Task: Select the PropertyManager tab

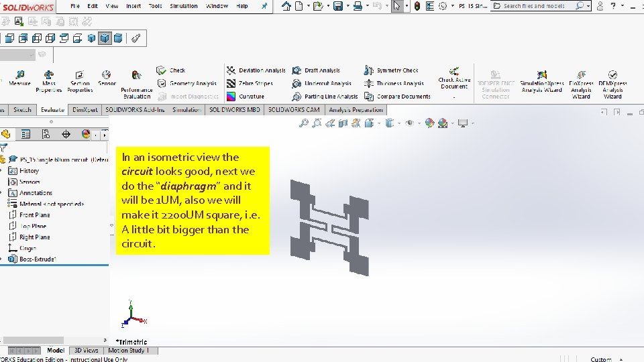Action: point(25,134)
